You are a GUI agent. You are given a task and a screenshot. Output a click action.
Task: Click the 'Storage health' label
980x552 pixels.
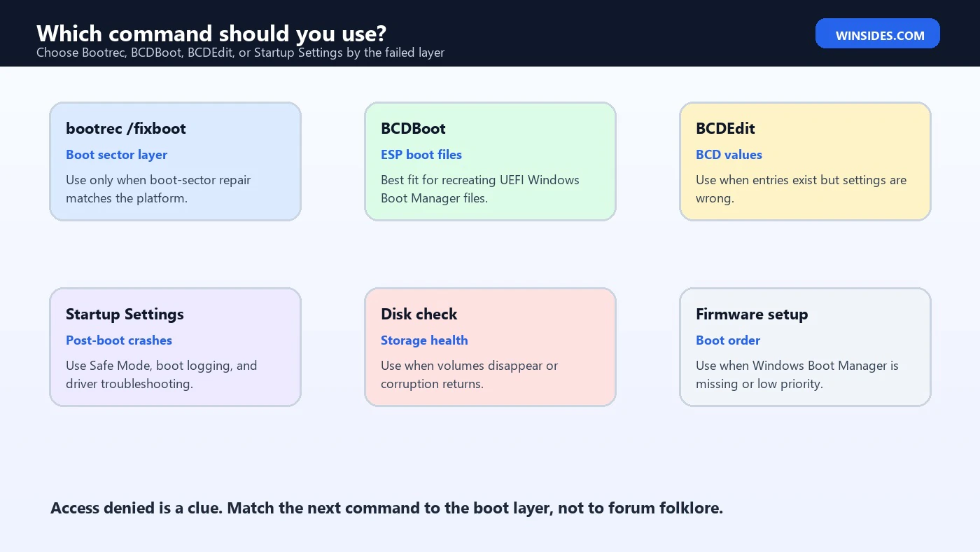tap(424, 340)
